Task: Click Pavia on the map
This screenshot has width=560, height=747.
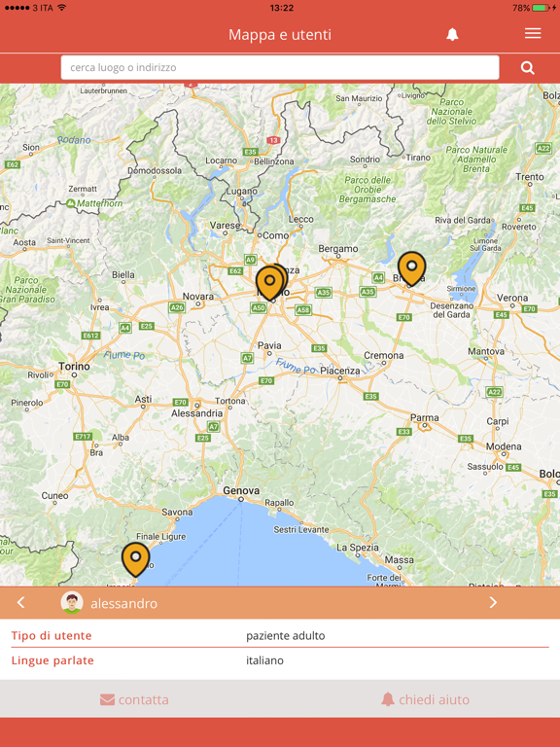Action: point(269,345)
